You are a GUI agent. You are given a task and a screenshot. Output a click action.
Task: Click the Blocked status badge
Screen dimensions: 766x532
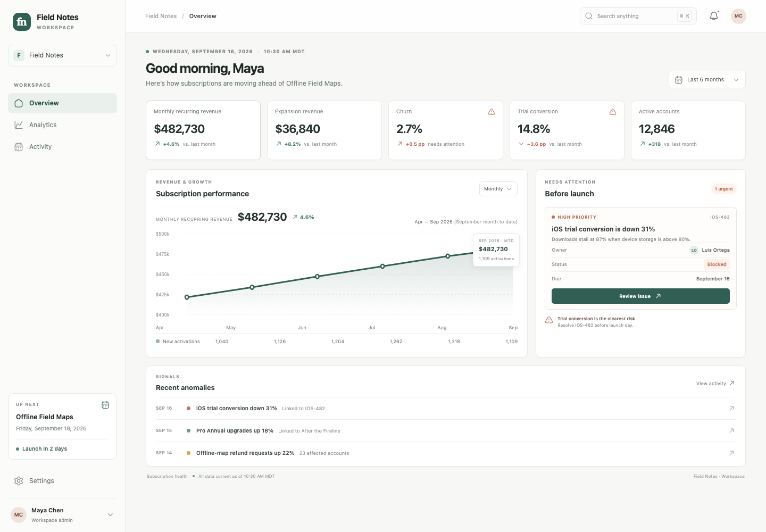click(717, 264)
